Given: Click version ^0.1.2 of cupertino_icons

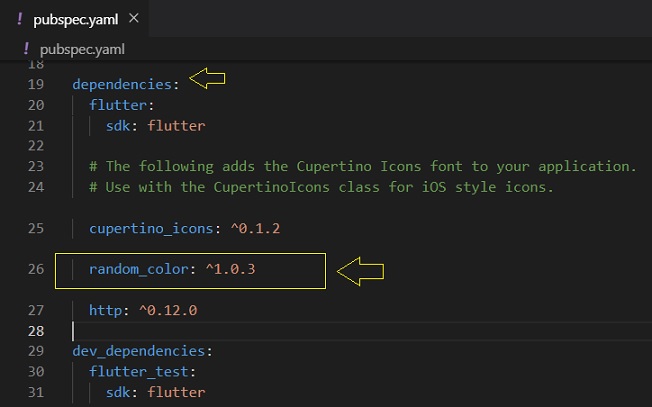Looking at the screenshot, I should point(255,229).
